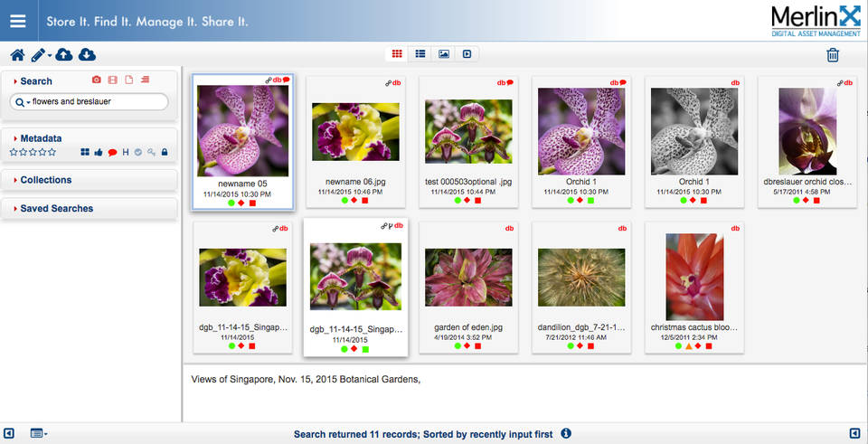Switch to grid thumbnail view
The height and width of the screenshot is (444, 868).
coord(397,54)
